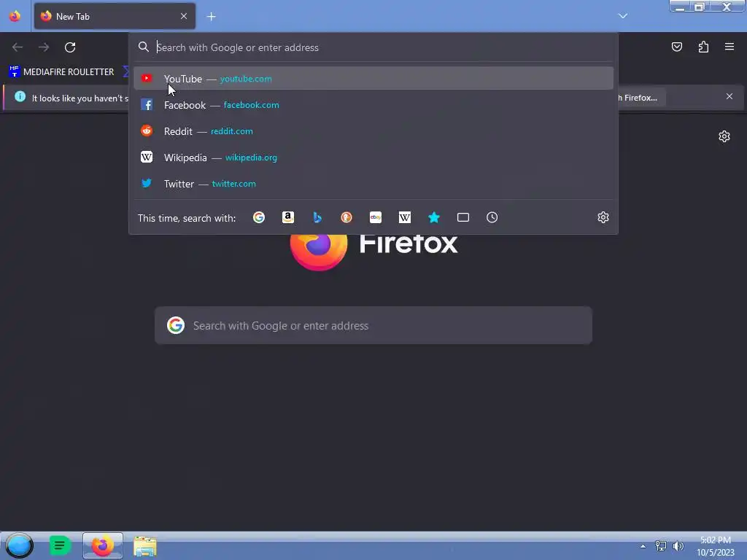Image resolution: width=747 pixels, height=560 pixels.
Task: Search this time with eBay
Action: pyautogui.click(x=376, y=217)
